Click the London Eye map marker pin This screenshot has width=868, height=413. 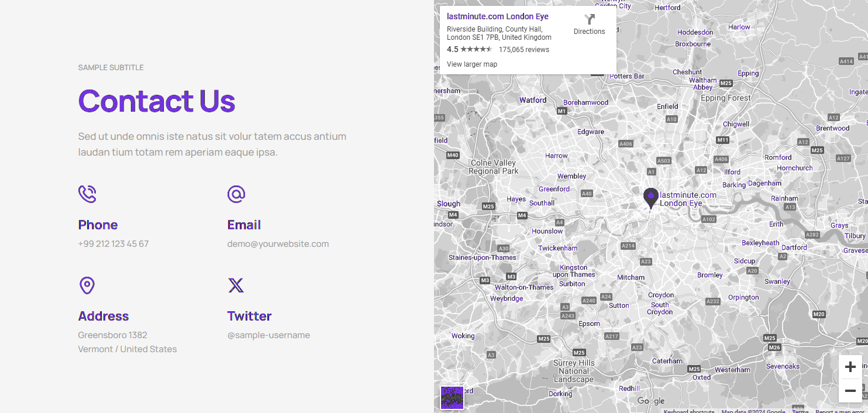point(650,198)
